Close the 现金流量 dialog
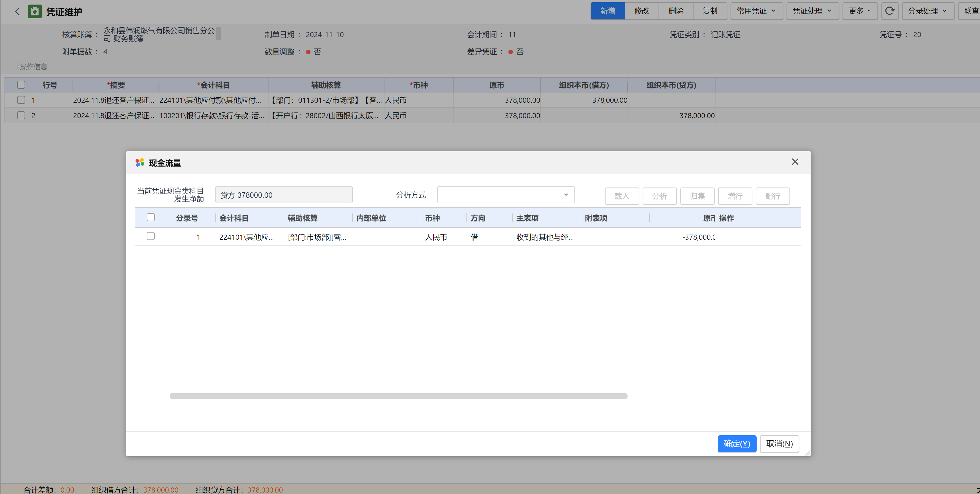Image resolution: width=980 pixels, height=494 pixels. point(795,162)
